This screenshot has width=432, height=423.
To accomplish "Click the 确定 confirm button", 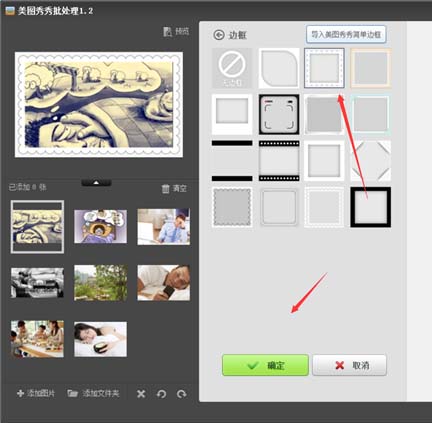I will tap(265, 365).
